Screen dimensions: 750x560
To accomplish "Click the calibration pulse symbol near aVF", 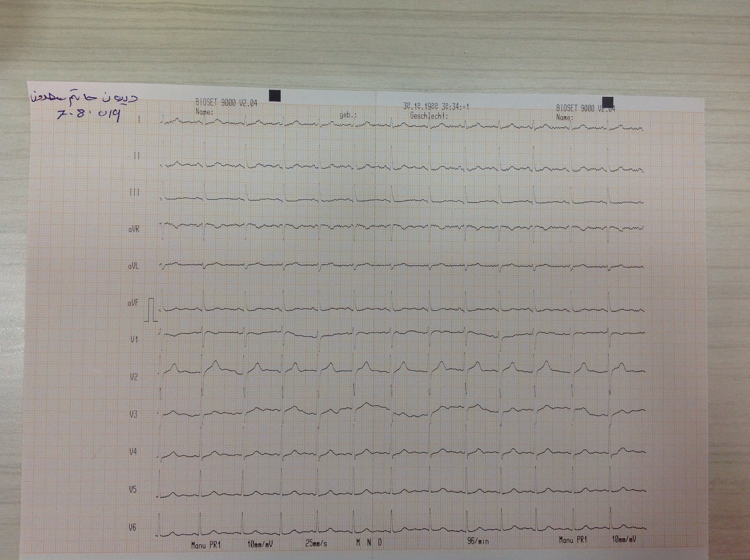I will [x=151, y=310].
